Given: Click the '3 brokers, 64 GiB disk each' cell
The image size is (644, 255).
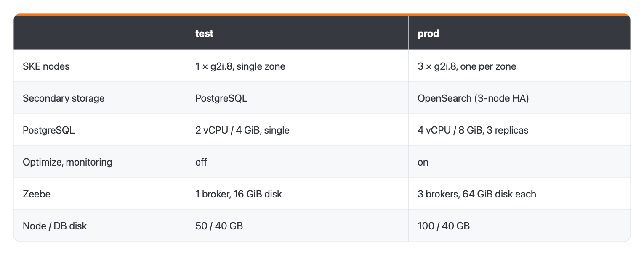Looking at the screenshot, I should pyautogui.click(x=477, y=194).
